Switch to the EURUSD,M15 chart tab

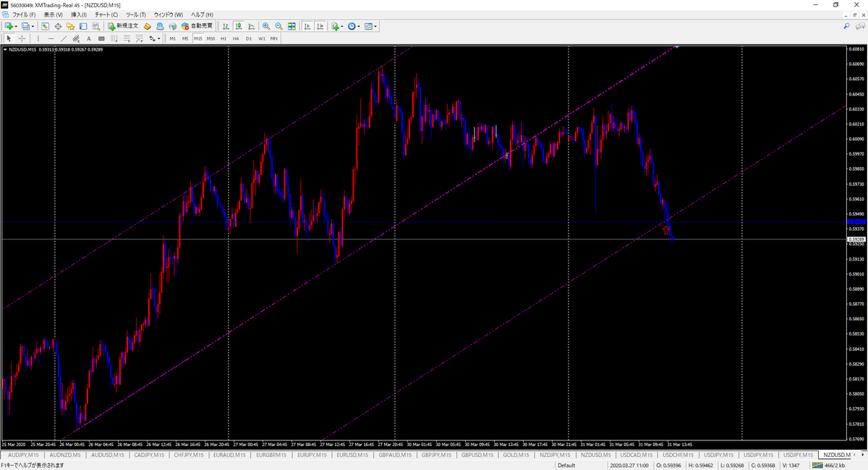(354, 455)
